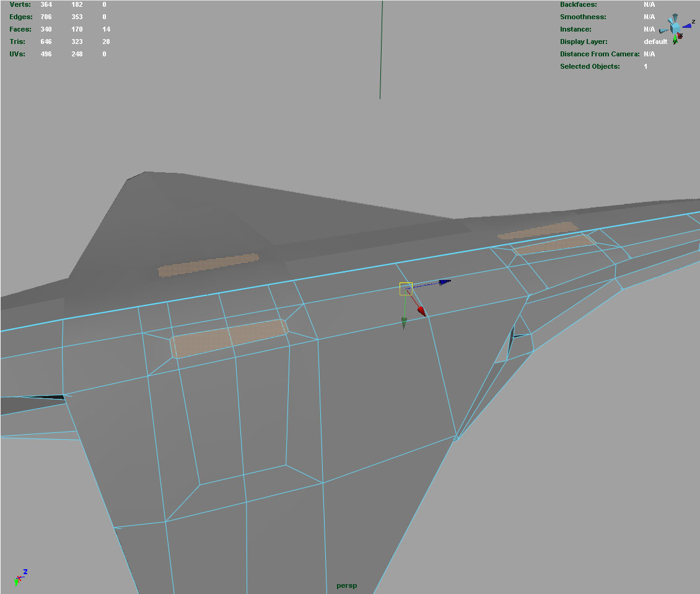Viewport: 700px width, 594px height.
Task: Click the N/A value beside Distance From Camera
Action: (650, 55)
